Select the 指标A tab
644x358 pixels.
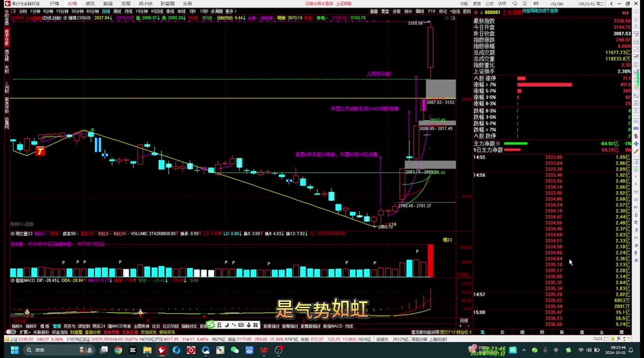click(x=17, y=326)
